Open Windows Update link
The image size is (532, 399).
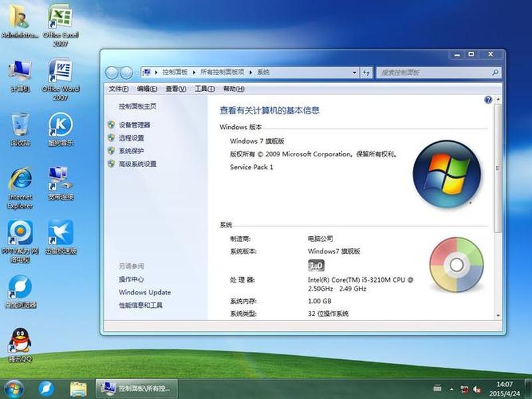pos(145,292)
